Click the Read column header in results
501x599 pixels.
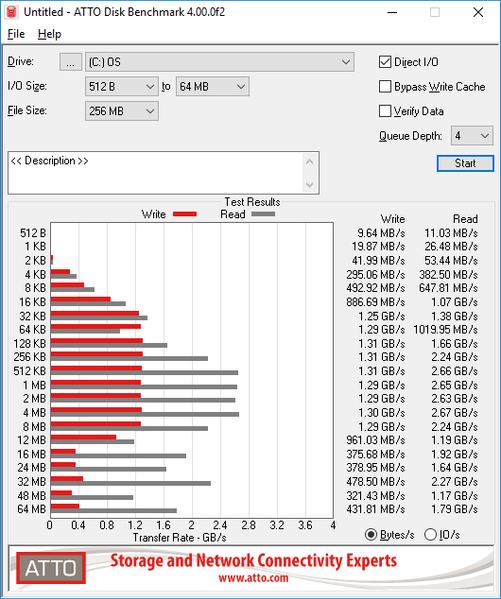465,219
